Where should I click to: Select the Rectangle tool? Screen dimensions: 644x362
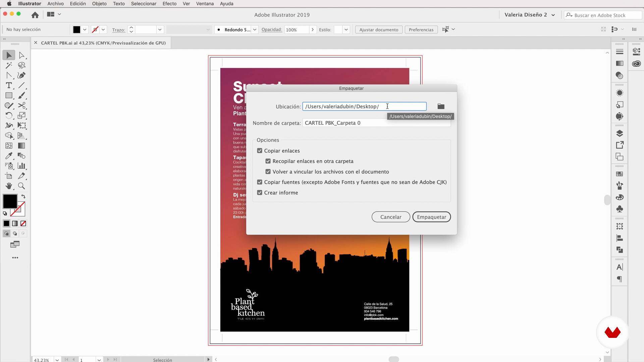9,96
